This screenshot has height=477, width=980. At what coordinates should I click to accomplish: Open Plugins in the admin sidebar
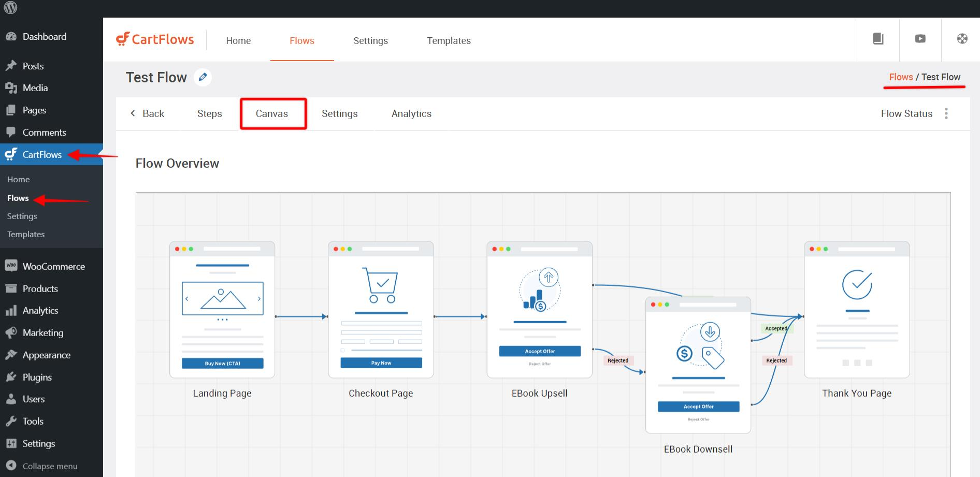(x=37, y=377)
